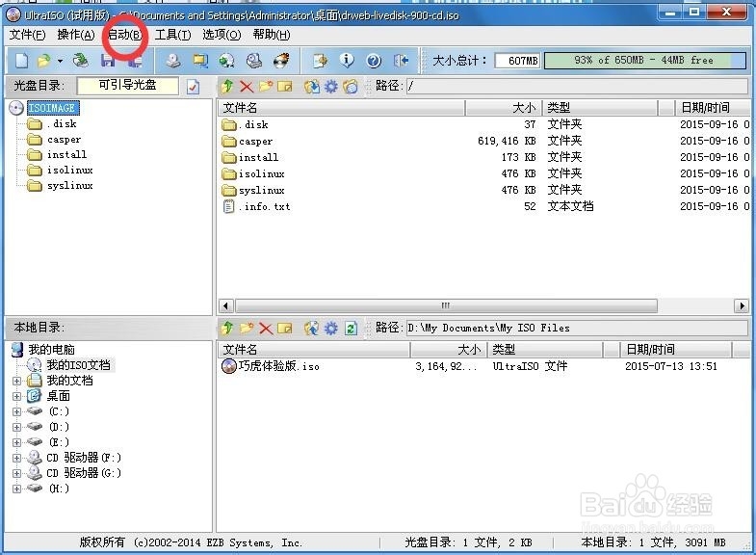Sort disc files by 类型 column header
Image resolution: width=756 pixels, height=555 pixels.
coord(600,108)
